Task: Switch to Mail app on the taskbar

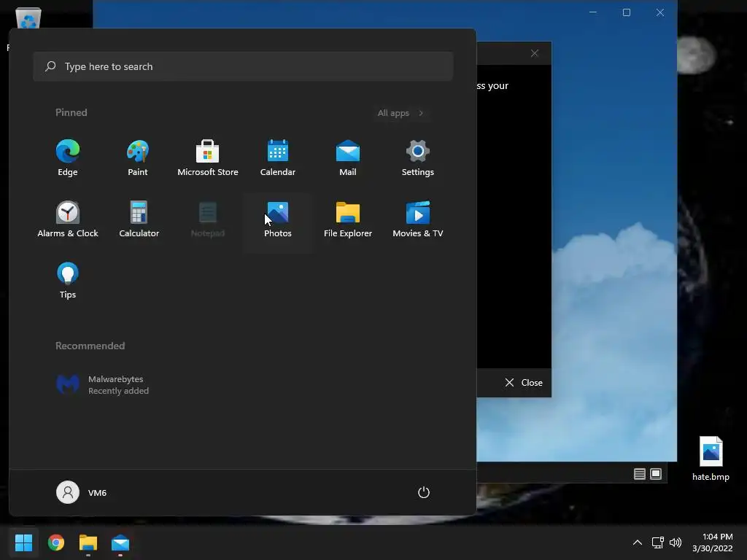Action: click(120, 542)
